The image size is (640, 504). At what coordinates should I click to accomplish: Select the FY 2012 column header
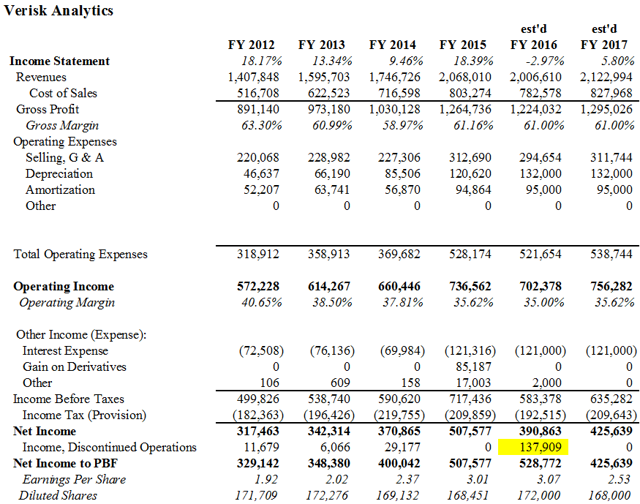(251, 44)
